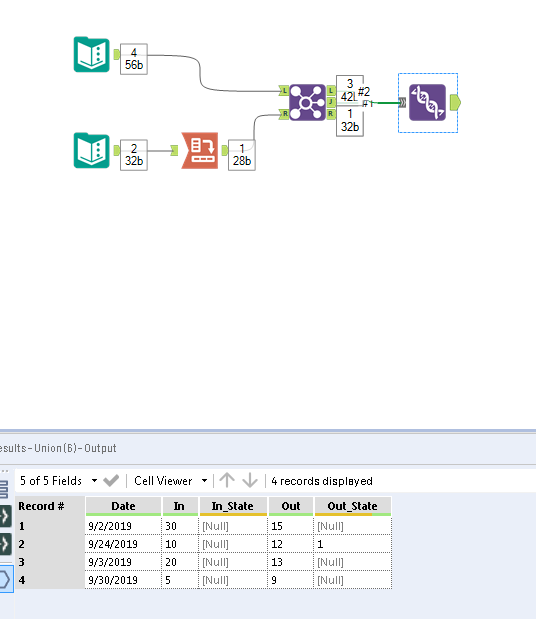This screenshot has width=536, height=619.
Task: Select the row header for record 3
Action: coord(49,562)
